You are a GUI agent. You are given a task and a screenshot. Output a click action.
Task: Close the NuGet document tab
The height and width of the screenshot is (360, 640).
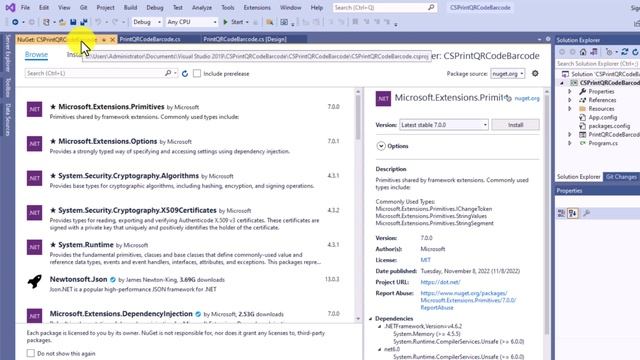(113, 40)
